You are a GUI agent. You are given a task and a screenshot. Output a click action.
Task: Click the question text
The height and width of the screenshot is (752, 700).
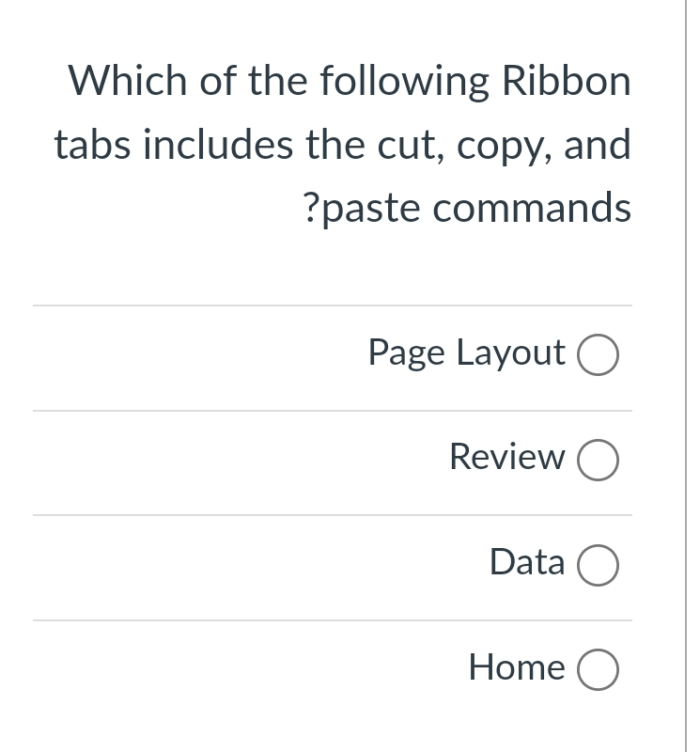pyautogui.click(x=344, y=143)
